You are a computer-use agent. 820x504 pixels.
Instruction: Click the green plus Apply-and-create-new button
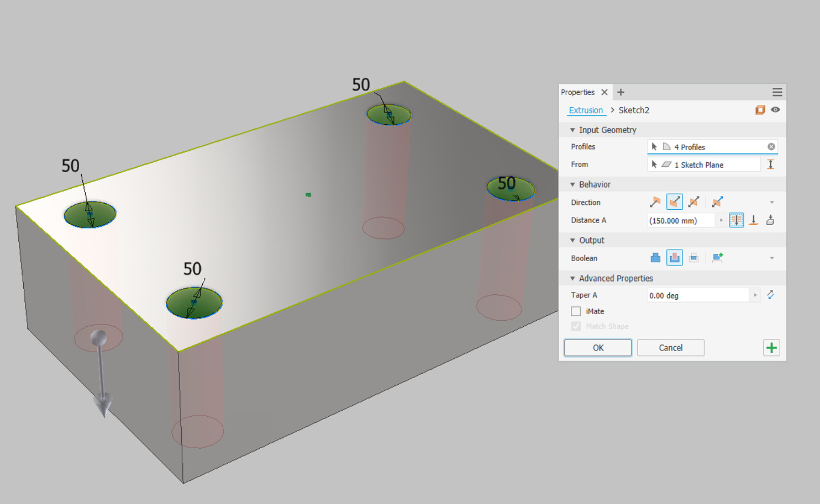point(771,348)
